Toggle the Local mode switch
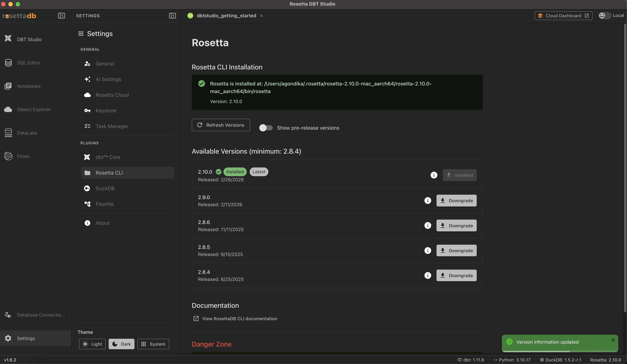This screenshot has height=364, width=627. [x=605, y=16]
